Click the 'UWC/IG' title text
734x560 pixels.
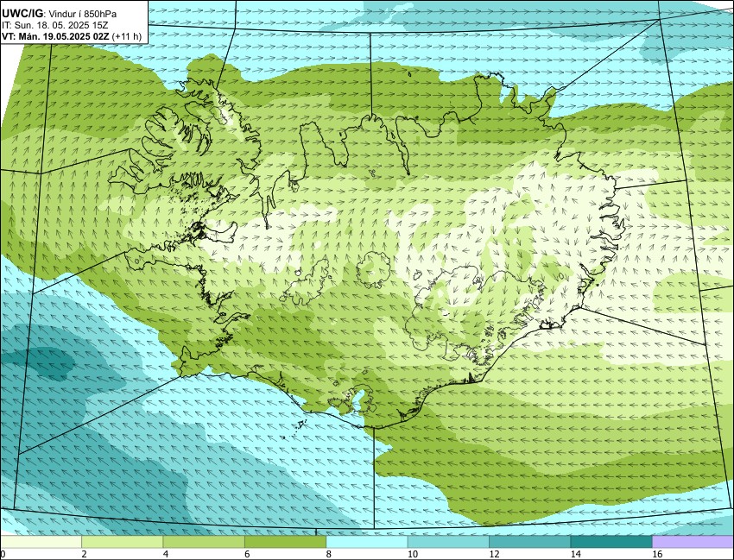coord(24,14)
